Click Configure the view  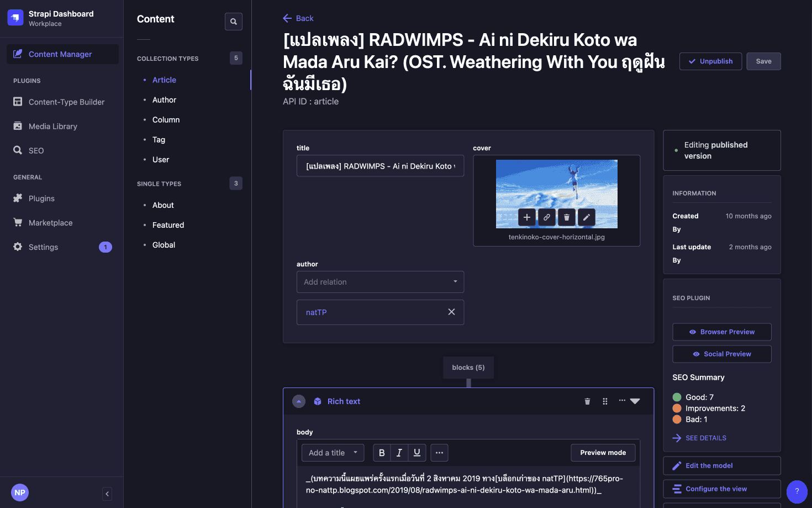(722, 489)
